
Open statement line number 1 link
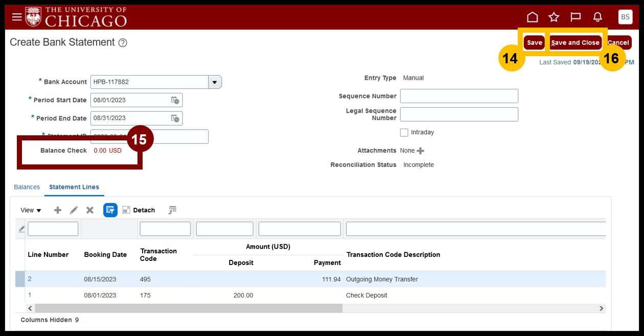[30, 295]
